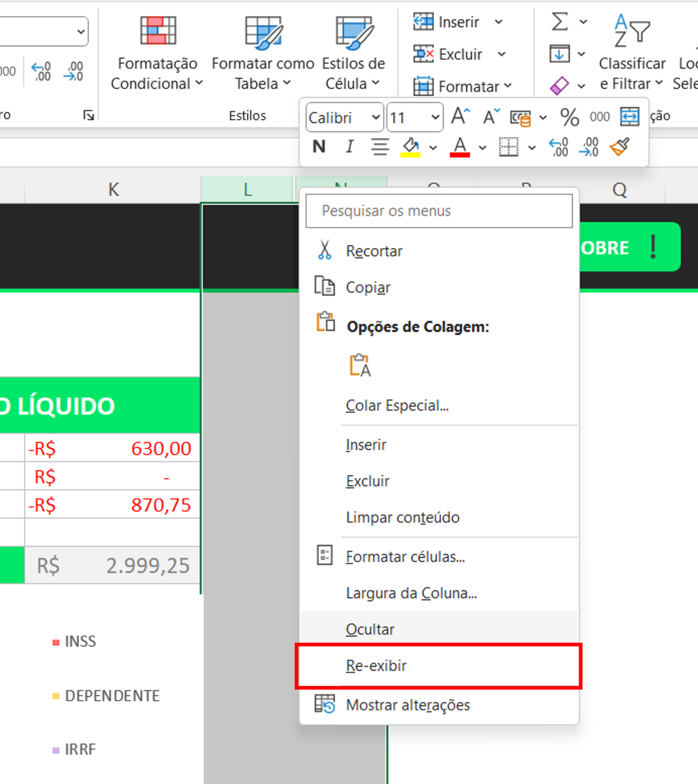The image size is (698, 784).
Task: Apply red font color A
Action: pos(460,147)
